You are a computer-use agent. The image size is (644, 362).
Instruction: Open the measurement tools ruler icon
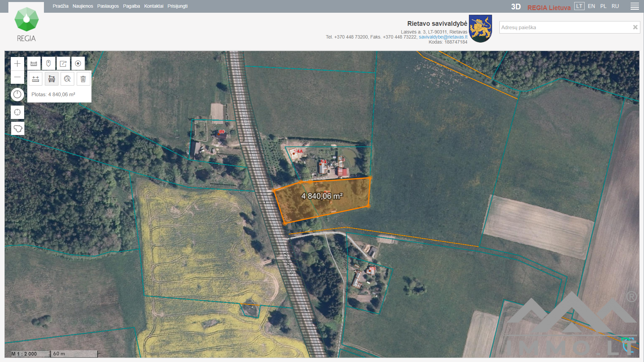(34, 64)
